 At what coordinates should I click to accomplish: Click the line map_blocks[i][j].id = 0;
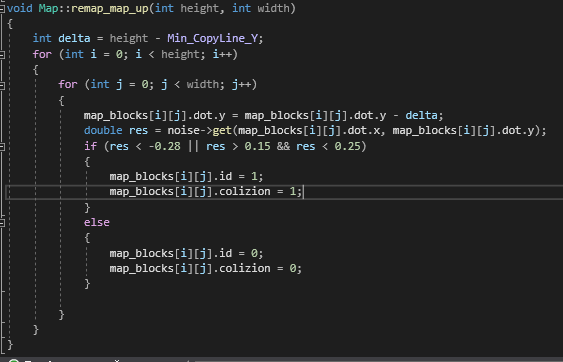point(187,254)
